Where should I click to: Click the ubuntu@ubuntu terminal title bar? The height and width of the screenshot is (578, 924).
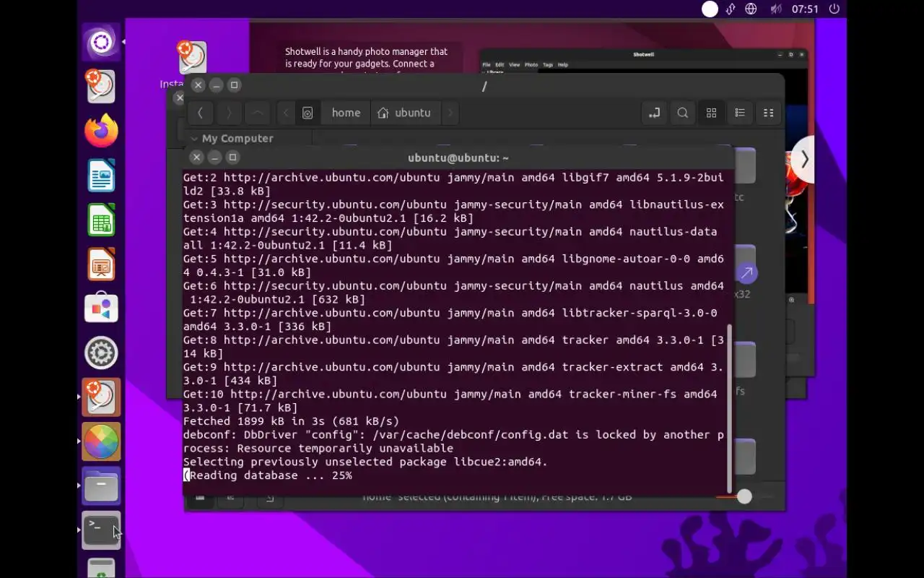(458, 158)
